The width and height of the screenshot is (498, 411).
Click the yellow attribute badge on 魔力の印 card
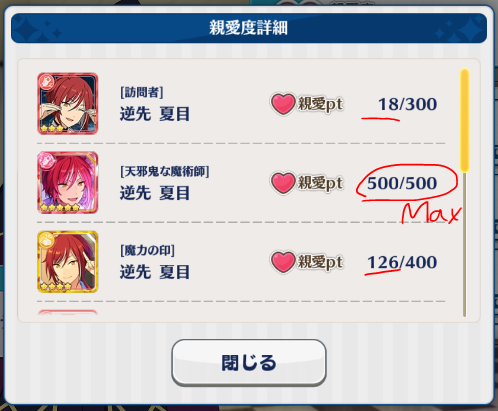tap(47, 240)
